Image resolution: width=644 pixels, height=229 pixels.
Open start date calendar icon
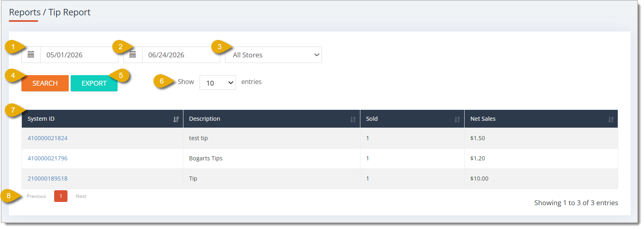(31, 55)
